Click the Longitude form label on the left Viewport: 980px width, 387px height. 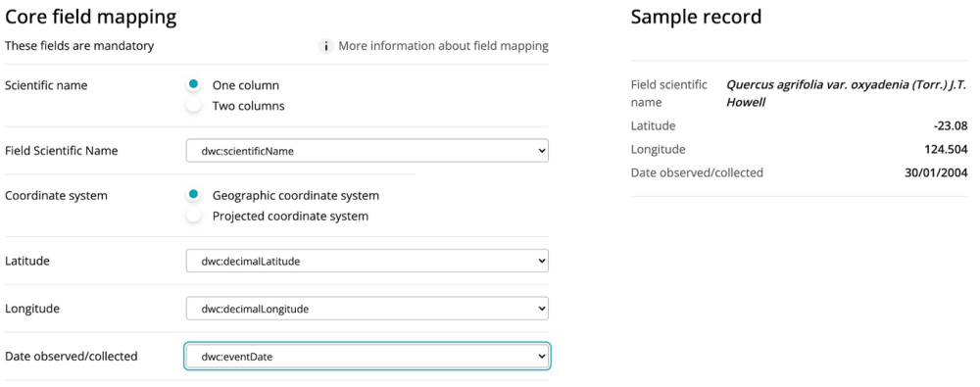tap(32, 309)
